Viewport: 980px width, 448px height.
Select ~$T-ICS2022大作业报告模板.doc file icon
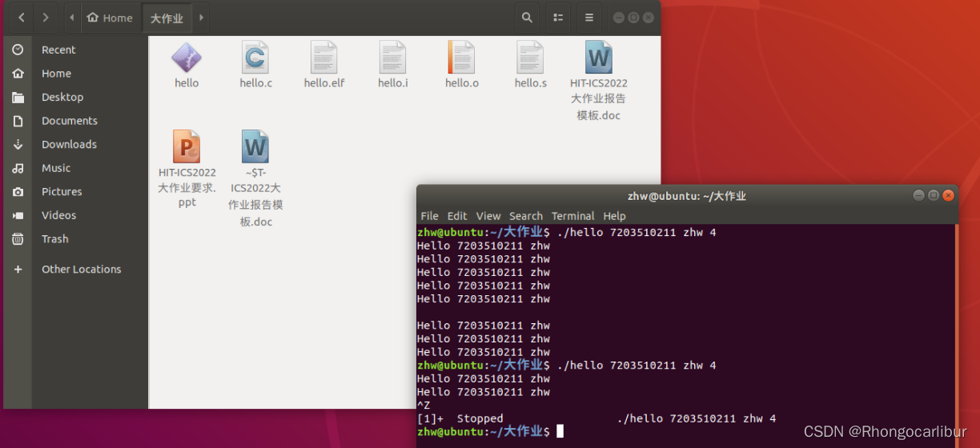[255, 146]
